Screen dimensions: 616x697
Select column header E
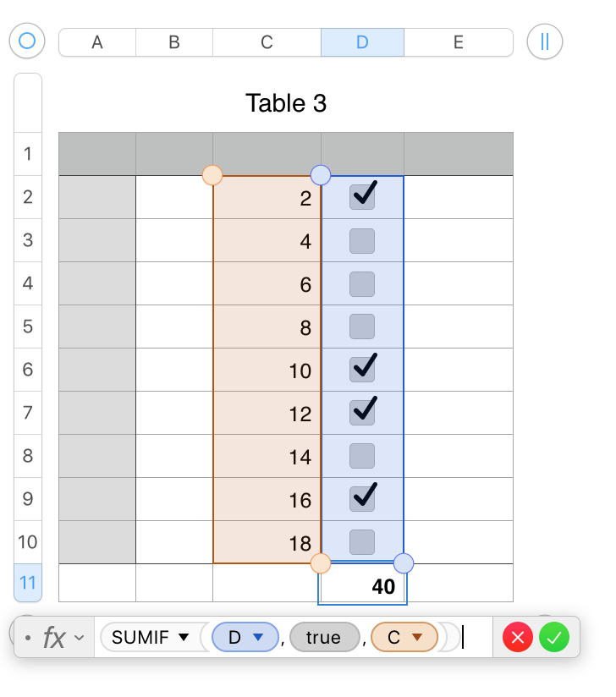[x=458, y=42]
